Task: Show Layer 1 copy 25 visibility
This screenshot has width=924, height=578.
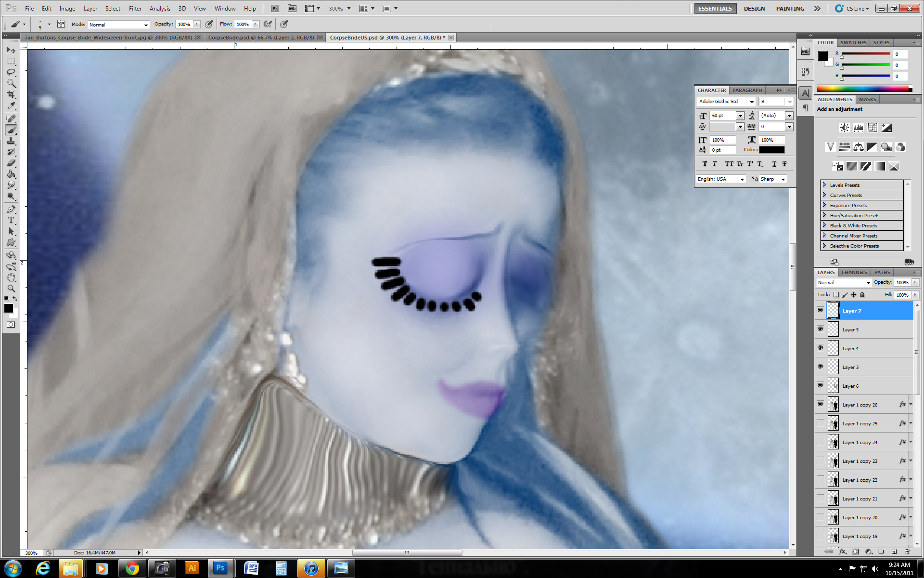Action: coord(820,423)
